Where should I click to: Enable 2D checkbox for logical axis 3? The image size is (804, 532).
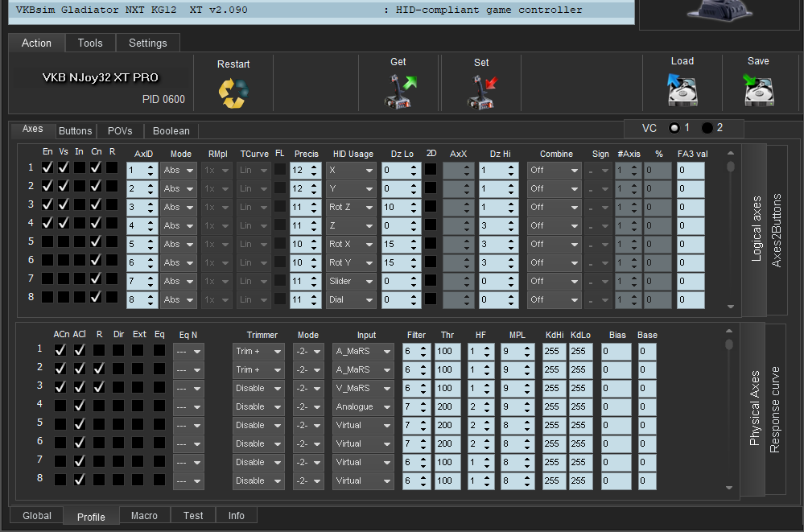tap(431, 207)
